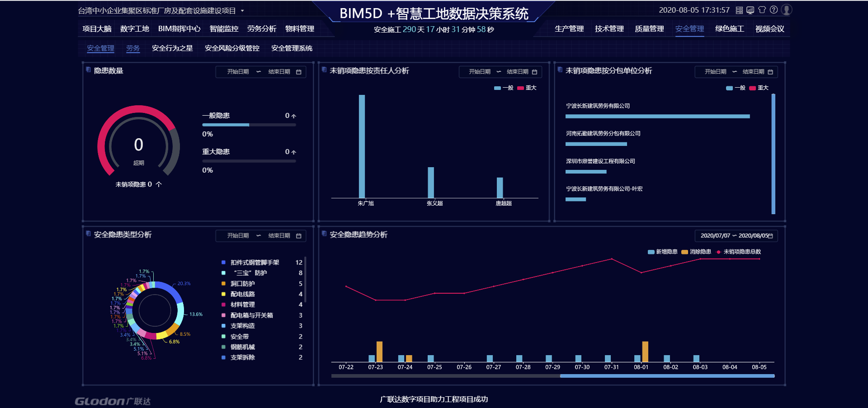
Task: Click the 安全隐患趋势分析 panel title icon
Action: [324, 234]
